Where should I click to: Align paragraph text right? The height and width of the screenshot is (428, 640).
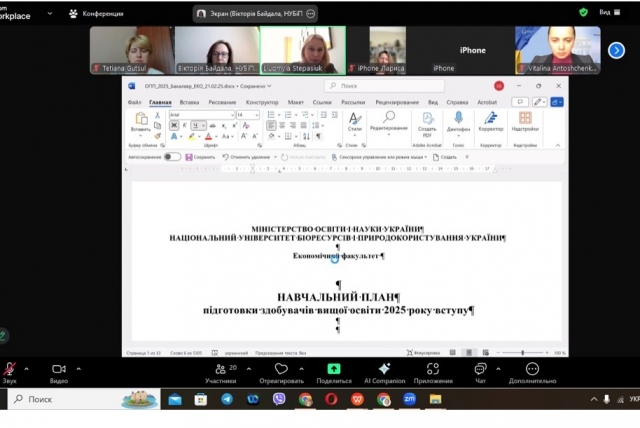pyautogui.click(x=293, y=125)
